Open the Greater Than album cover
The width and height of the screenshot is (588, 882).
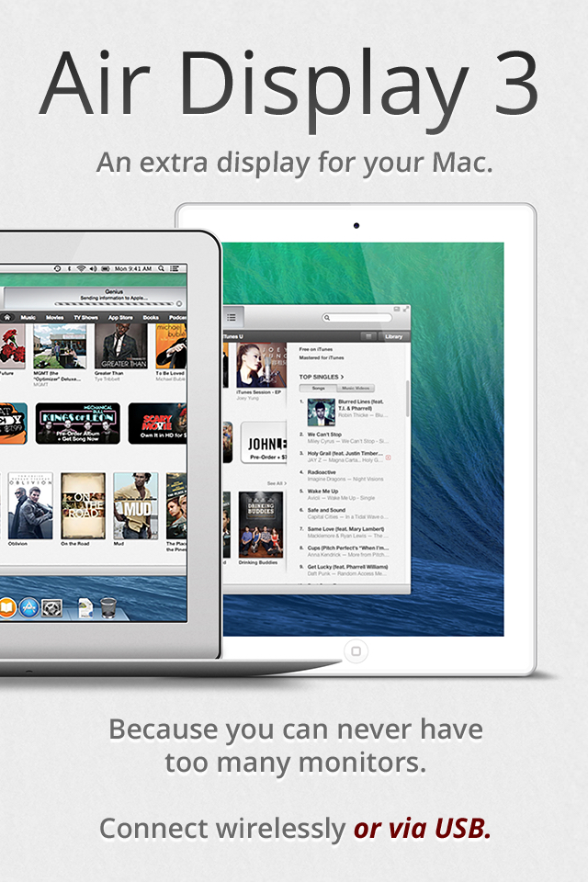click(x=121, y=346)
